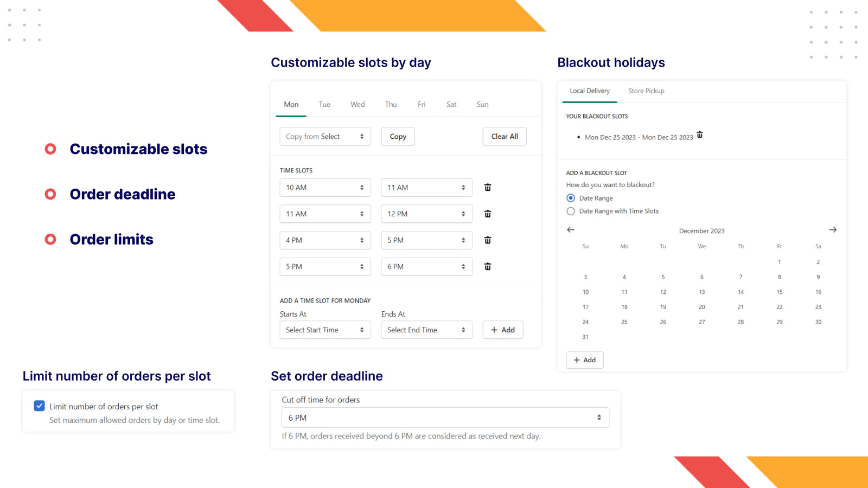Delete the 10 AM time slot
Viewport: 868px width, 488px height.
487,187
